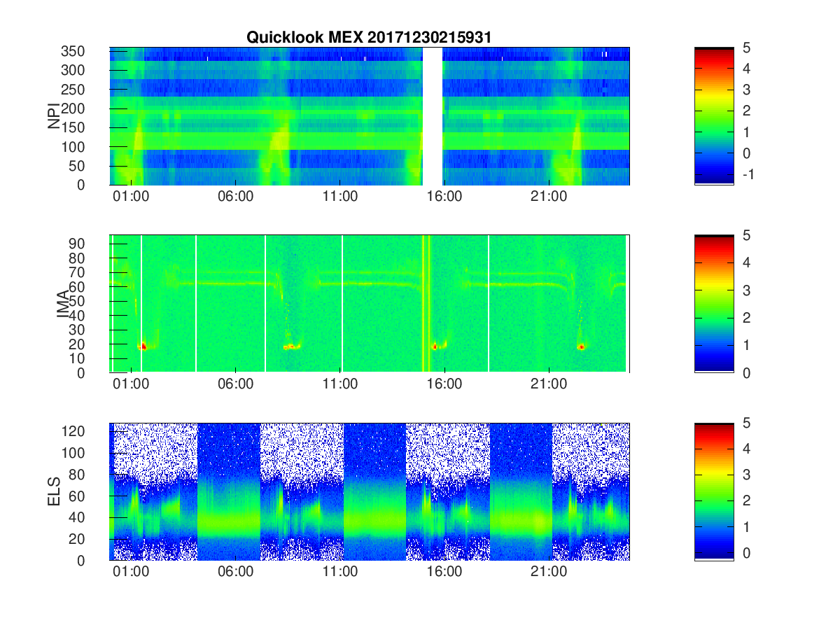Screen dimensions: 840x630
Task: Click the 3 label on IMA colorbar
Action: point(745,290)
